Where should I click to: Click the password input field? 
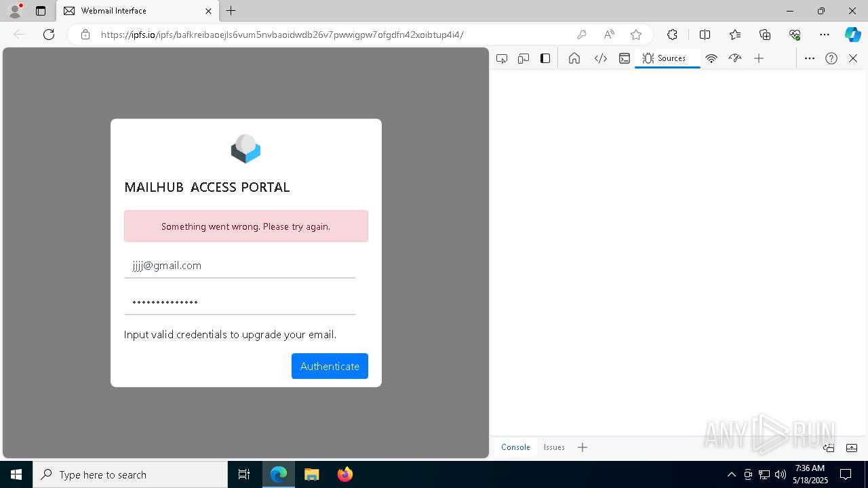pyautogui.click(x=240, y=302)
